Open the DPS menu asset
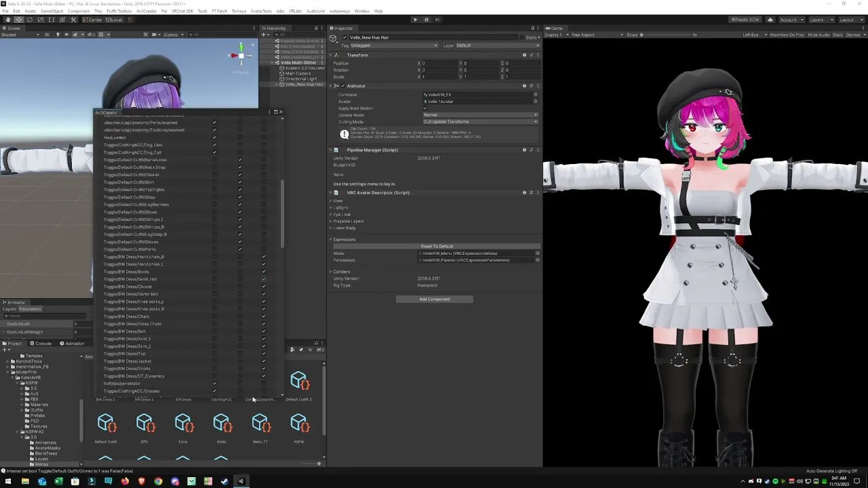Viewport: 868px width, 488px height. coord(144,424)
